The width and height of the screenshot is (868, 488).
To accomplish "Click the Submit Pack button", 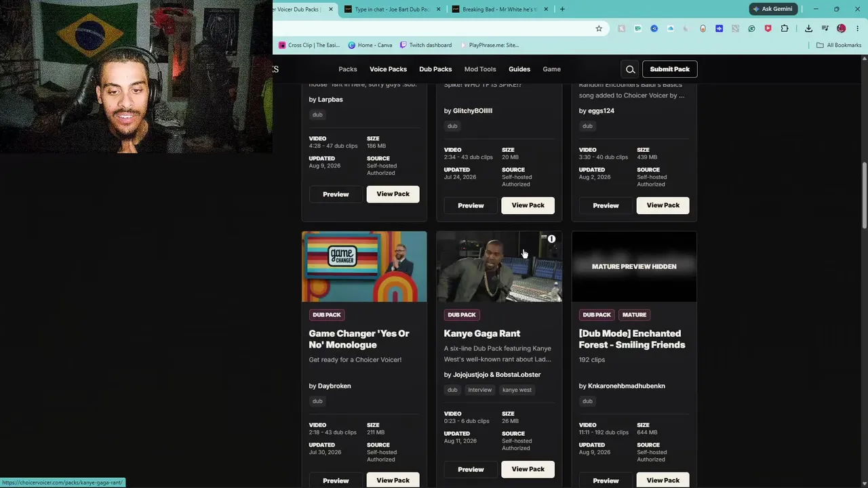I will click(670, 69).
